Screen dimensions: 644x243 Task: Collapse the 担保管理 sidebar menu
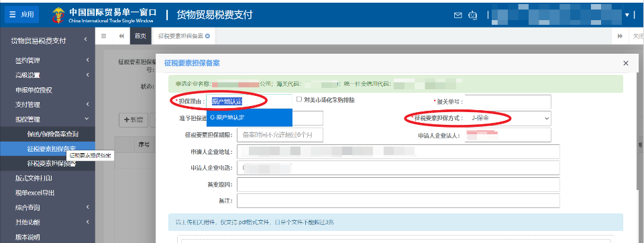pos(48,119)
